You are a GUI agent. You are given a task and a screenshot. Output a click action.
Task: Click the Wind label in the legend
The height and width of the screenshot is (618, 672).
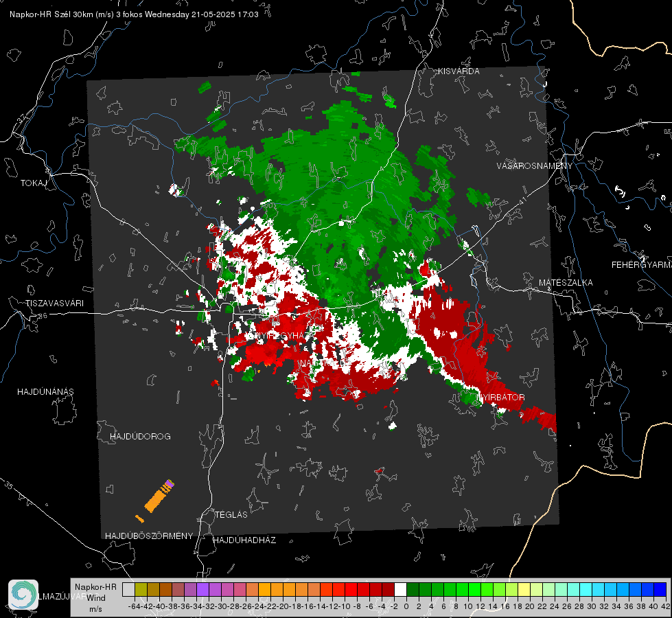click(x=96, y=598)
